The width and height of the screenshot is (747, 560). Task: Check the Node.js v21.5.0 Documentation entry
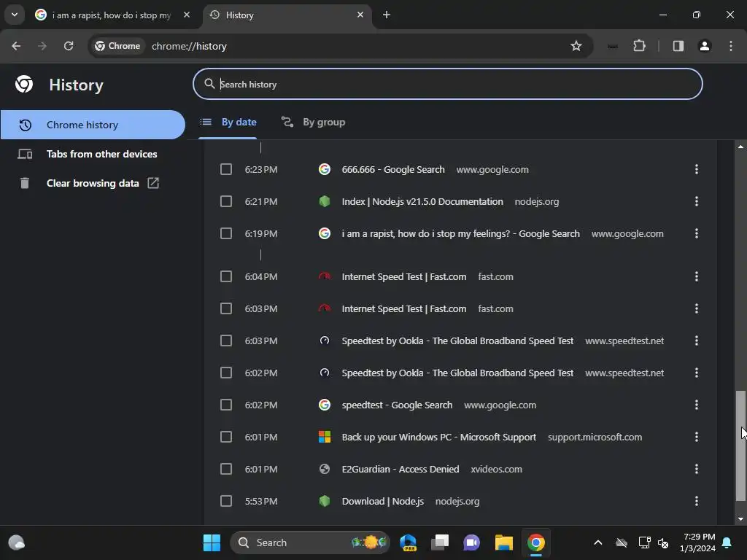226,201
